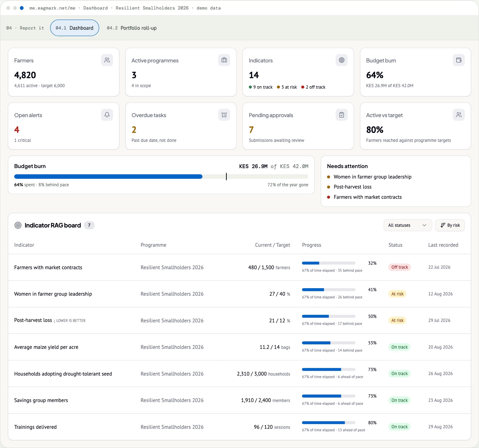Select Households adopting drought-tolerant seed row
479x448 pixels.
[240, 374]
